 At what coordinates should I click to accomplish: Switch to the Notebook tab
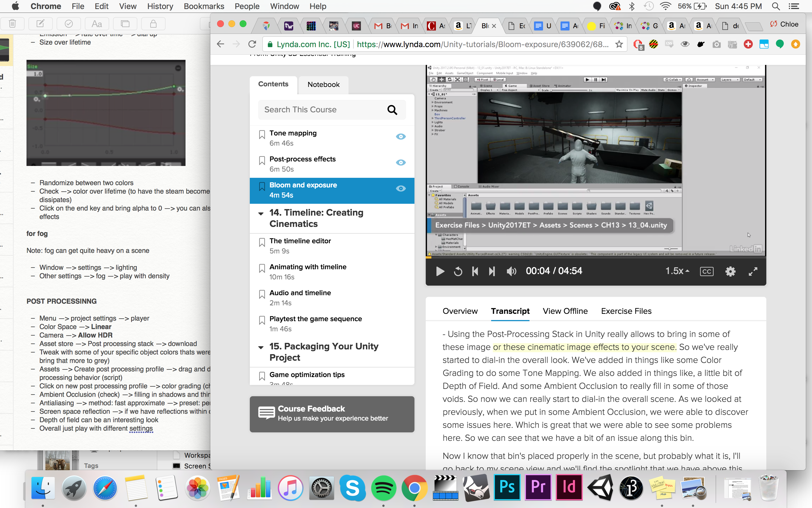pos(323,85)
